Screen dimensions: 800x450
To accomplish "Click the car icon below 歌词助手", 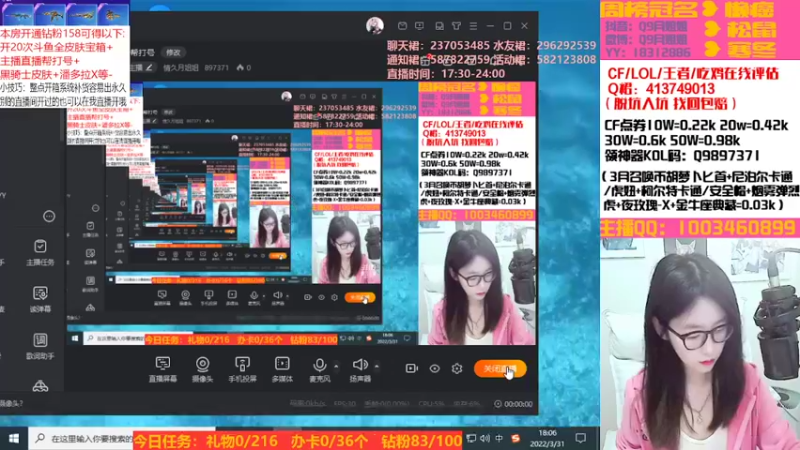I will tap(40, 386).
